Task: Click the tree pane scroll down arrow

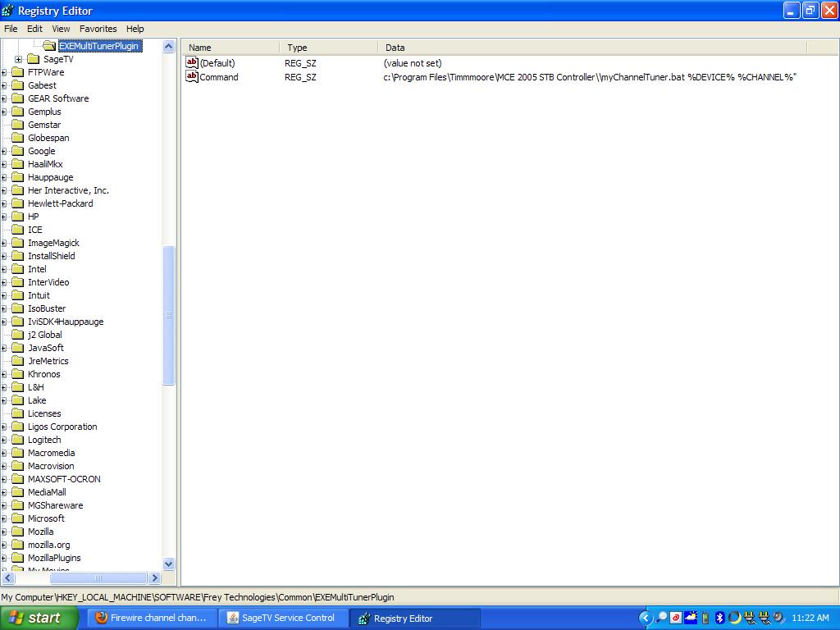Action: point(169,564)
